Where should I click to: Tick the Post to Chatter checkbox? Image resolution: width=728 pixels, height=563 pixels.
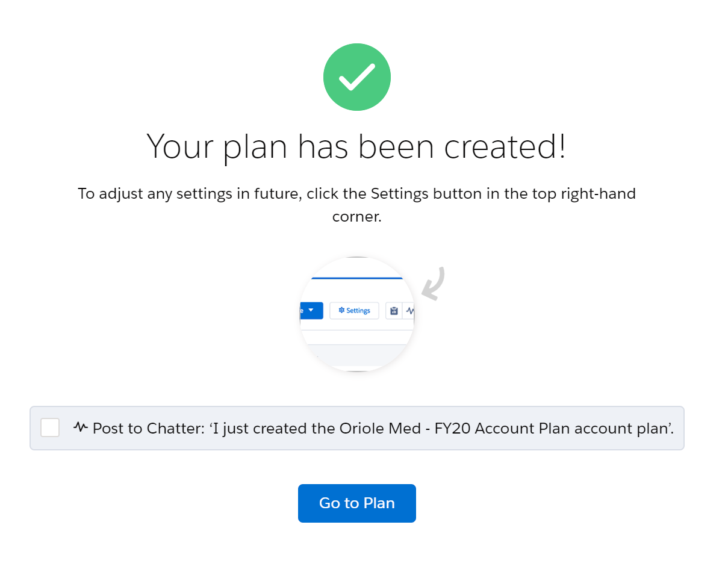pyautogui.click(x=50, y=428)
